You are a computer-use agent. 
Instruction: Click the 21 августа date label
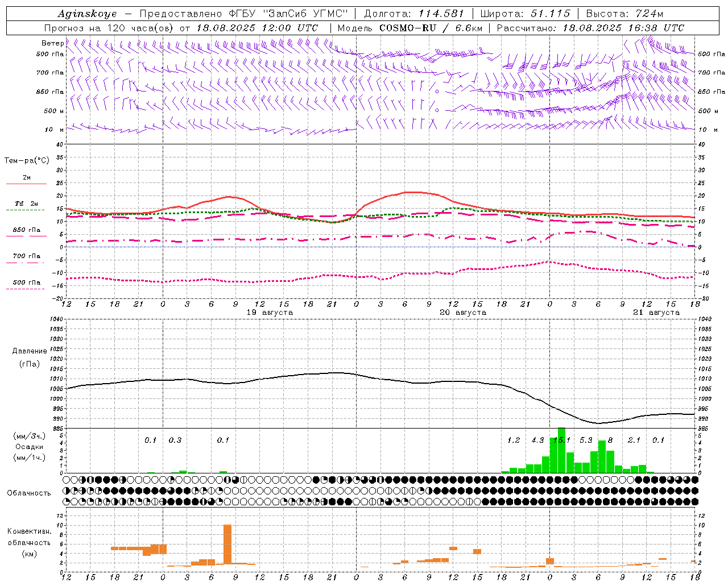(x=656, y=313)
